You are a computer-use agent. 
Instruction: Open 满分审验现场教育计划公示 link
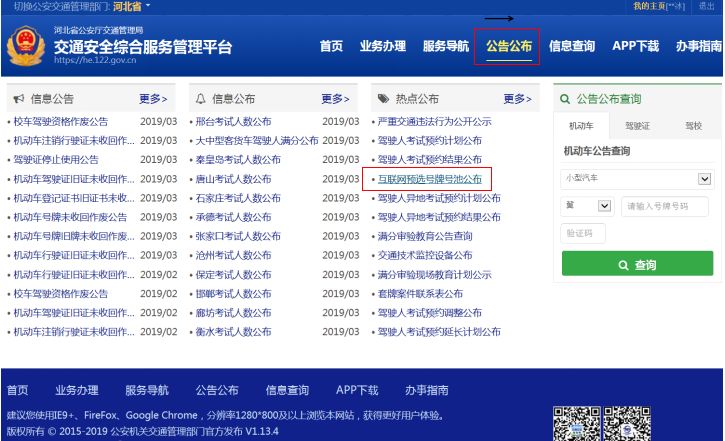[x=434, y=275]
